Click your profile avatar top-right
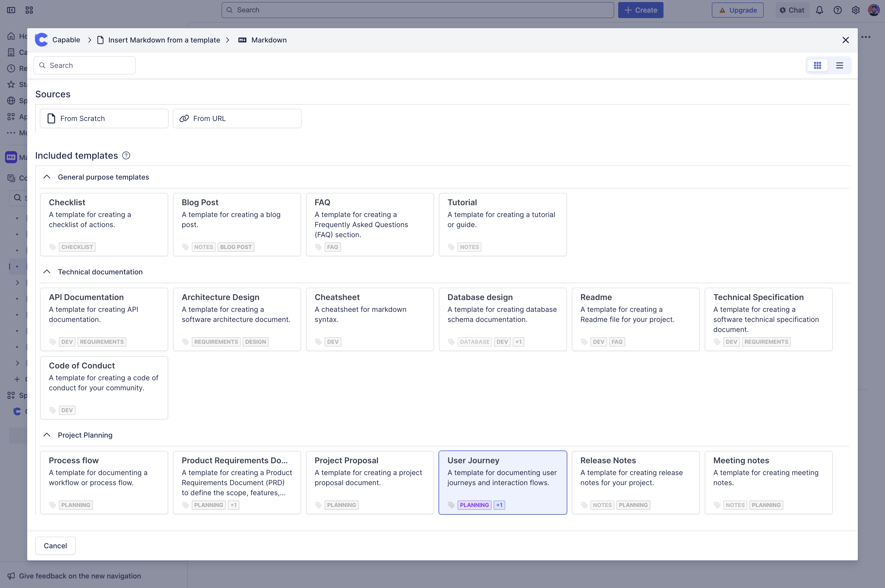Image resolution: width=885 pixels, height=588 pixels. (874, 10)
